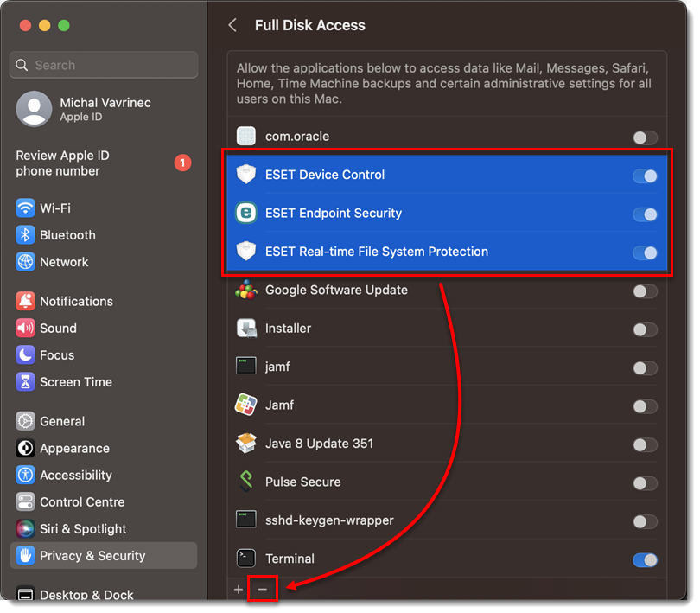Click the Jamf colorful app icon
Viewport: 700px width, 613px height.
[246, 405]
